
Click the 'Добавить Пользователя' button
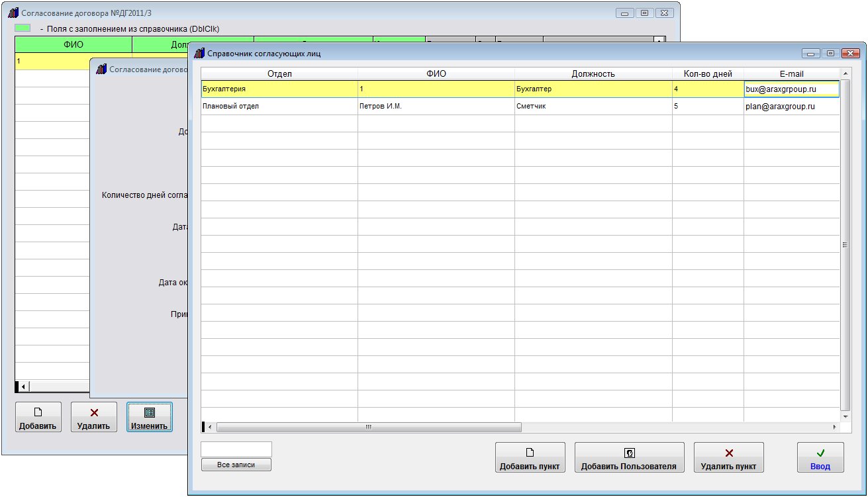pyautogui.click(x=629, y=457)
